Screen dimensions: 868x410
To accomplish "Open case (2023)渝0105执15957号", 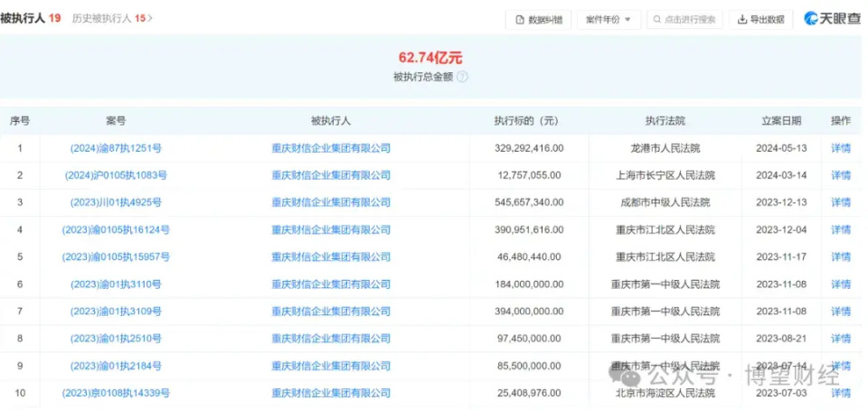I will (x=116, y=257).
